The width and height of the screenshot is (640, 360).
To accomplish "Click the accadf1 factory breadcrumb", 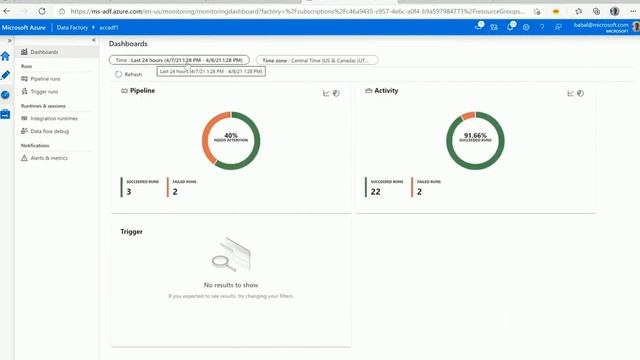I will pos(109,27).
